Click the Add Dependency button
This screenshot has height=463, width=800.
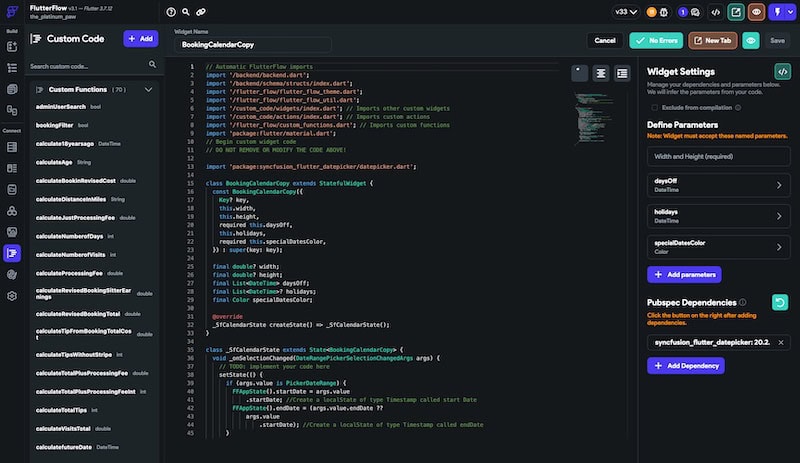click(686, 365)
